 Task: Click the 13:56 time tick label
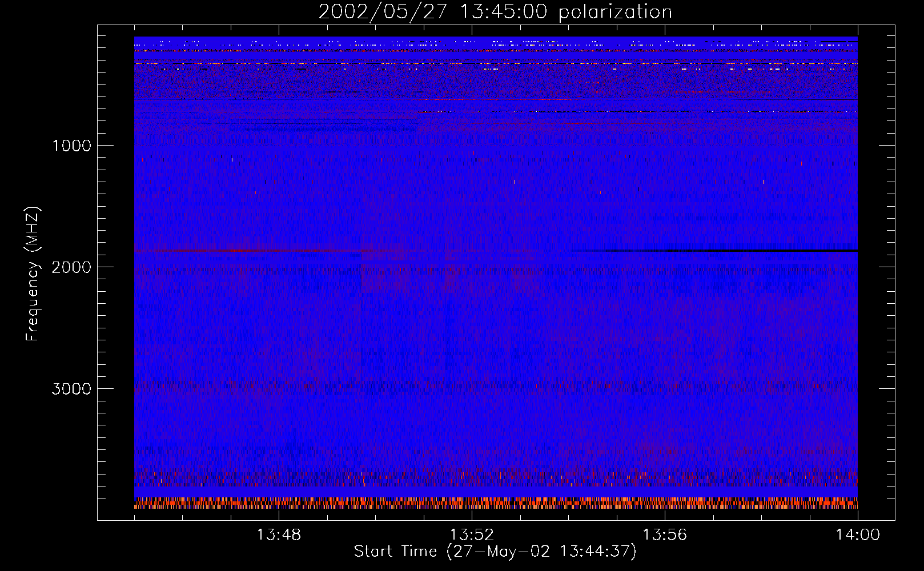click(665, 535)
